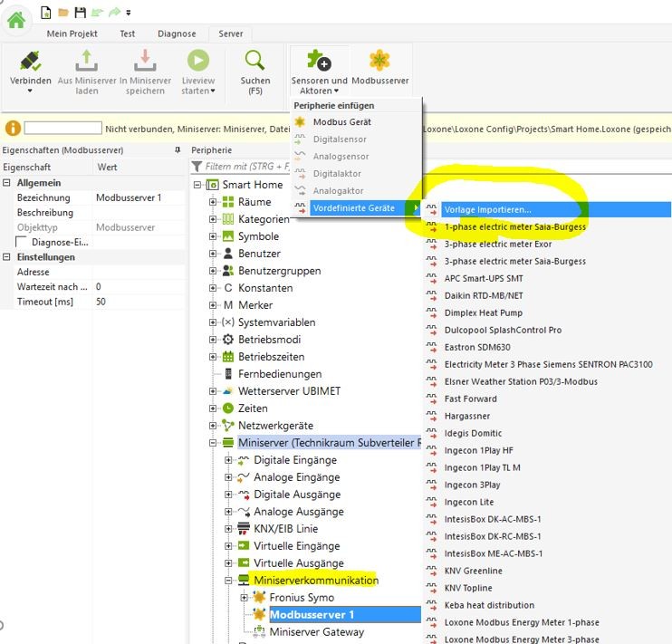672x644 pixels.
Task: Click Aus Miniserver laden icon
Action: tap(87, 61)
